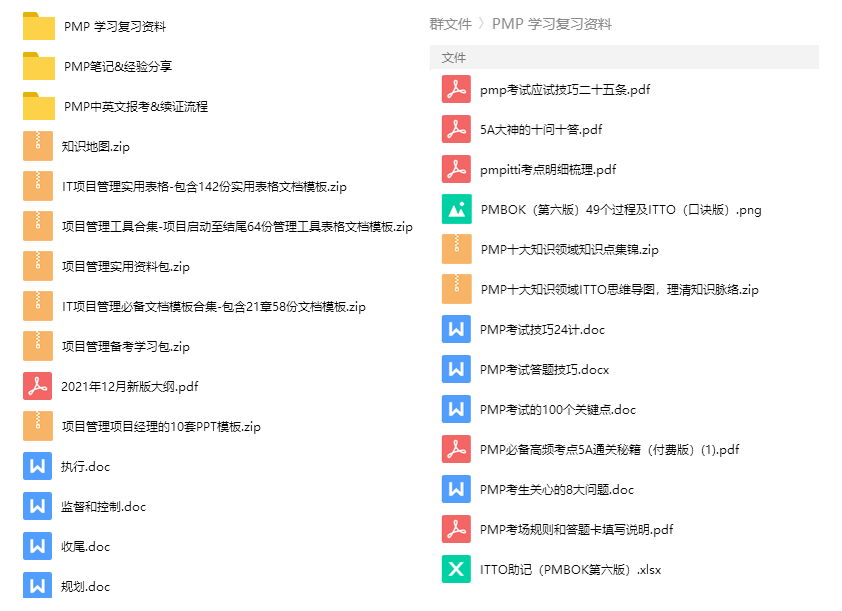Select file name 项目管理工具合集 64份管理工具表格文档模板.zip

tap(237, 227)
